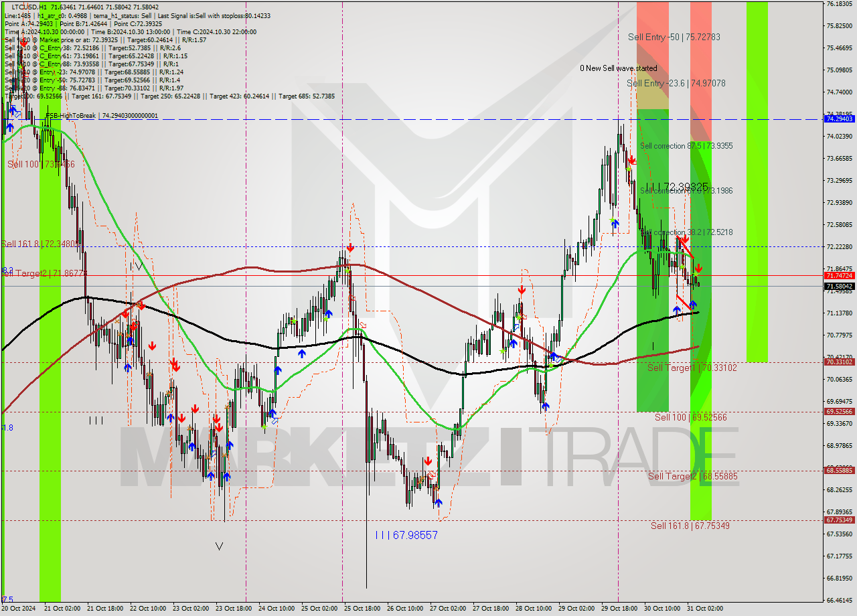The image size is (857, 616).
Task: Click the 'Target 685: 52.7385' text
Action: pos(305,96)
